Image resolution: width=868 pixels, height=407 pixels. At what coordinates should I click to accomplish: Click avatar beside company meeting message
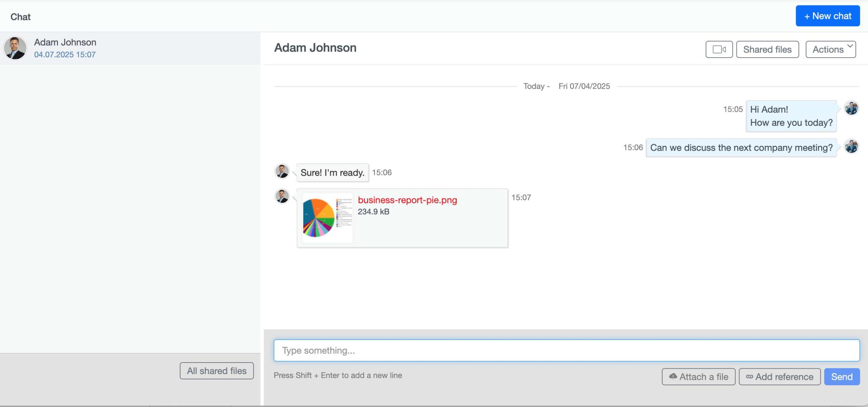point(851,147)
